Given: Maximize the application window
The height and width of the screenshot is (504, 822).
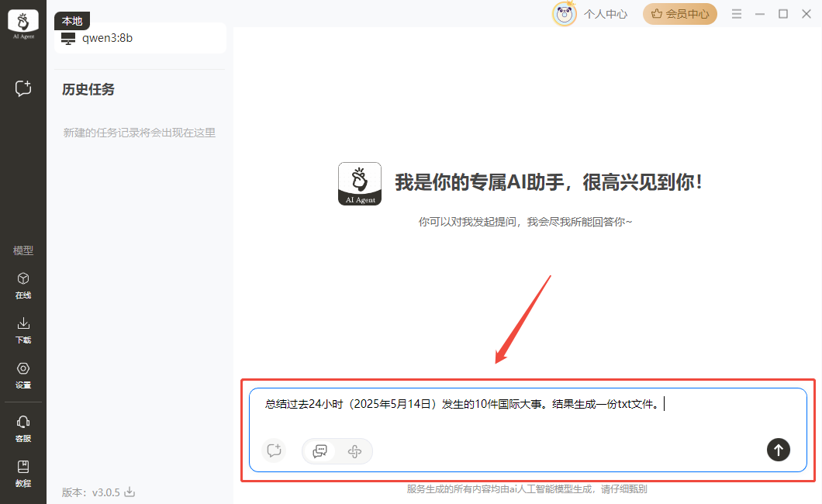Looking at the screenshot, I should 783,14.
